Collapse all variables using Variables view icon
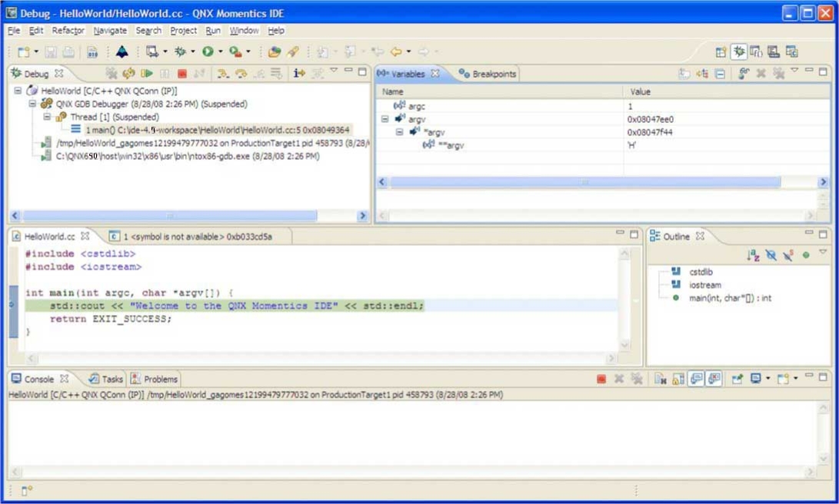 [718, 73]
